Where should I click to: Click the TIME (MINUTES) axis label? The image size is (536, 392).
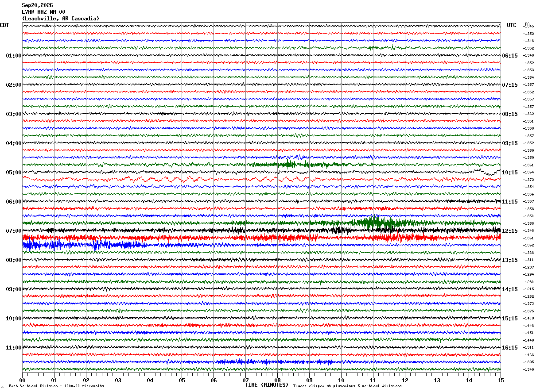tap(267, 385)
